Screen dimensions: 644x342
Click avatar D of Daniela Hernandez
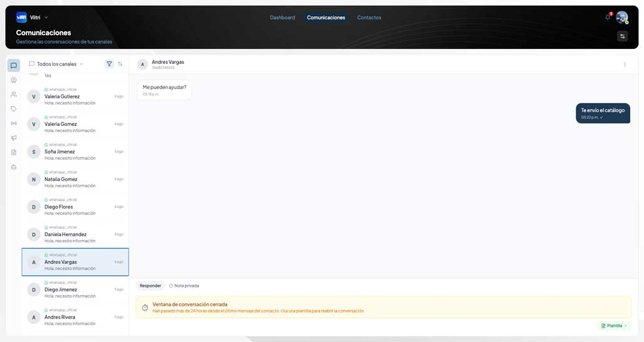(34, 234)
